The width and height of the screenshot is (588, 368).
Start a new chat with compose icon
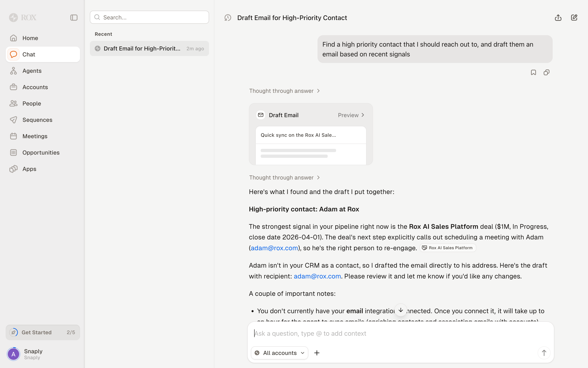click(574, 18)
